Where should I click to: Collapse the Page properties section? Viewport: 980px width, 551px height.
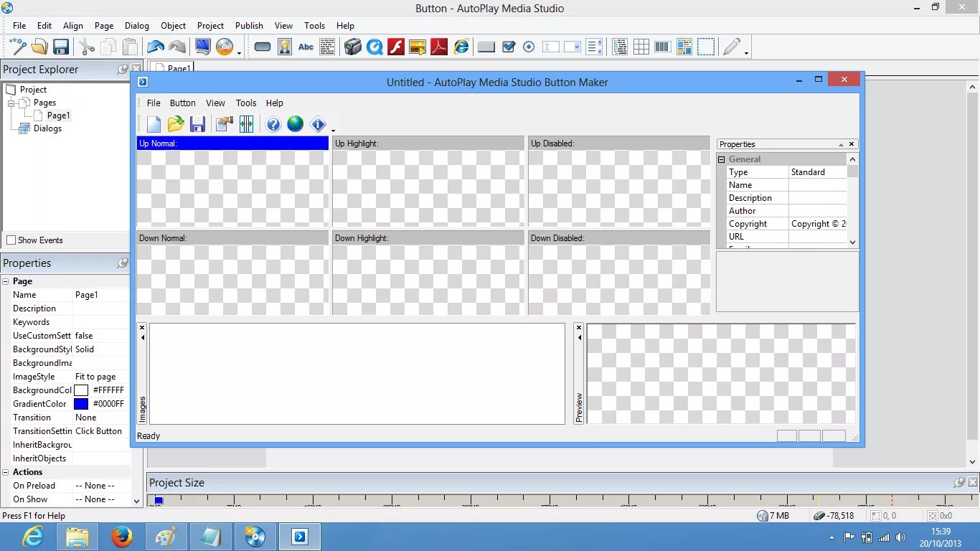coord(6,281)
